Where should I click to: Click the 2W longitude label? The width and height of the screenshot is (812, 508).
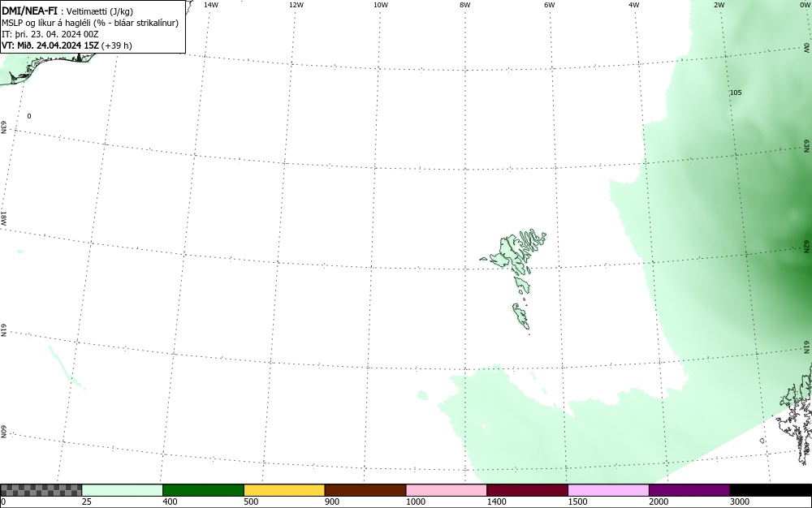[x=719, y=5]
